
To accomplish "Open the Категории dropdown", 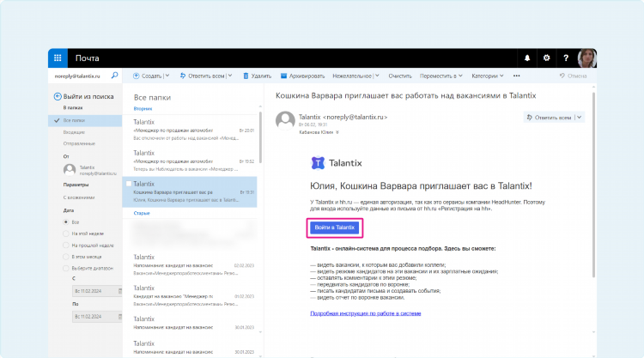I will (488, 76).
